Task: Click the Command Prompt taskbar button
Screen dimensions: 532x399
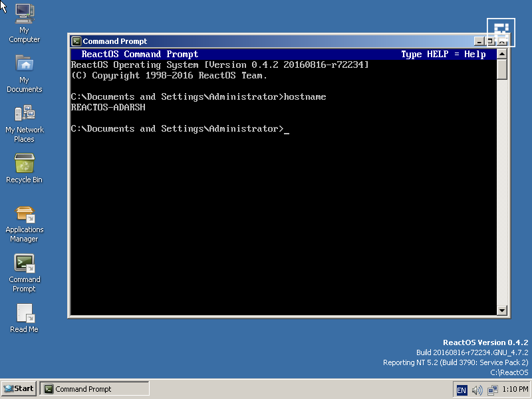Action: [94, 389]
